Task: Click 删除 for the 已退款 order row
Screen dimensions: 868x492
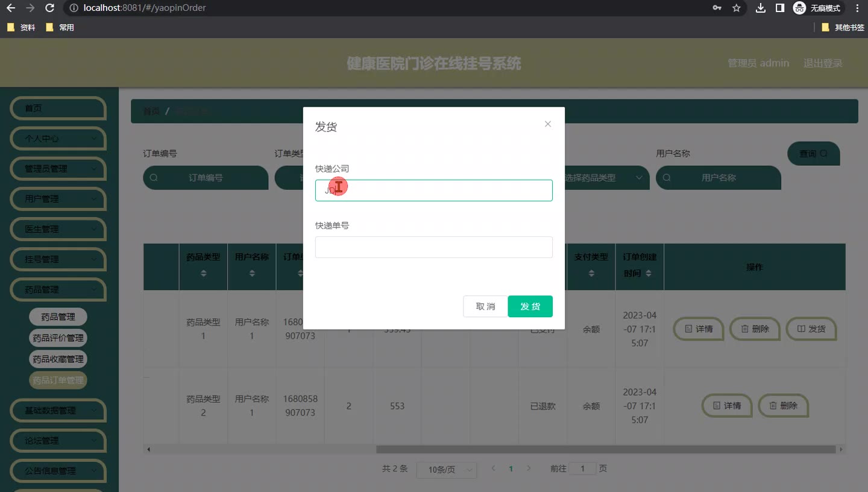Action: (783, 406)
